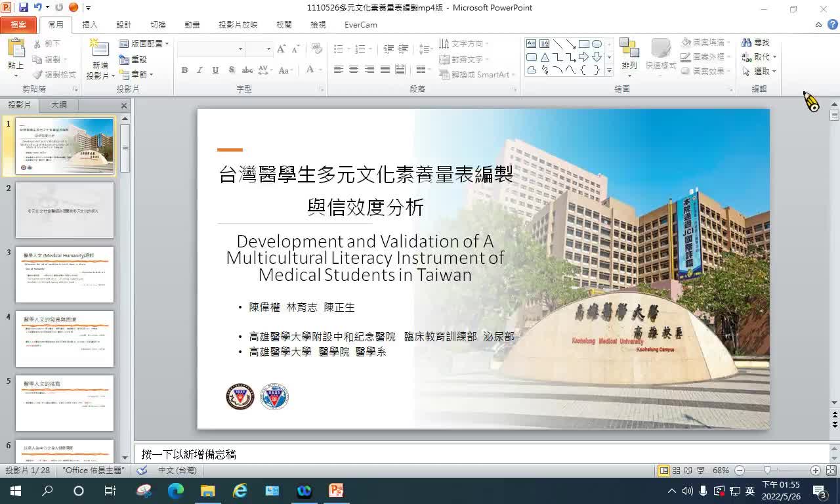The width and height of the screenshot is (840, 504).
Task: Switch to Reading View icon in status bar
Action: click(688, 471)
